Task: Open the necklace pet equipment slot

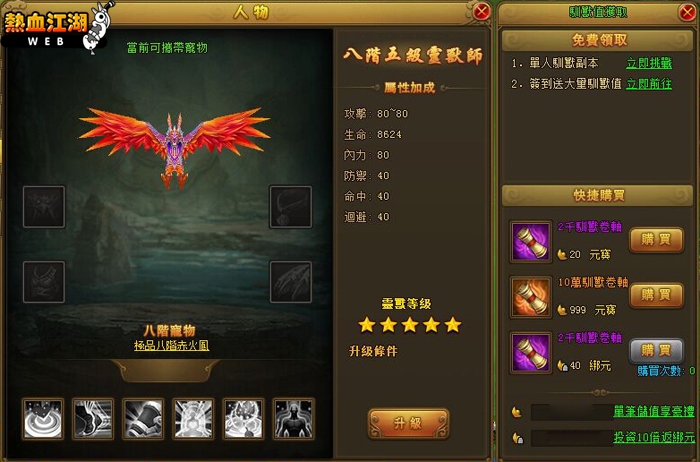Action: point(291,207)
